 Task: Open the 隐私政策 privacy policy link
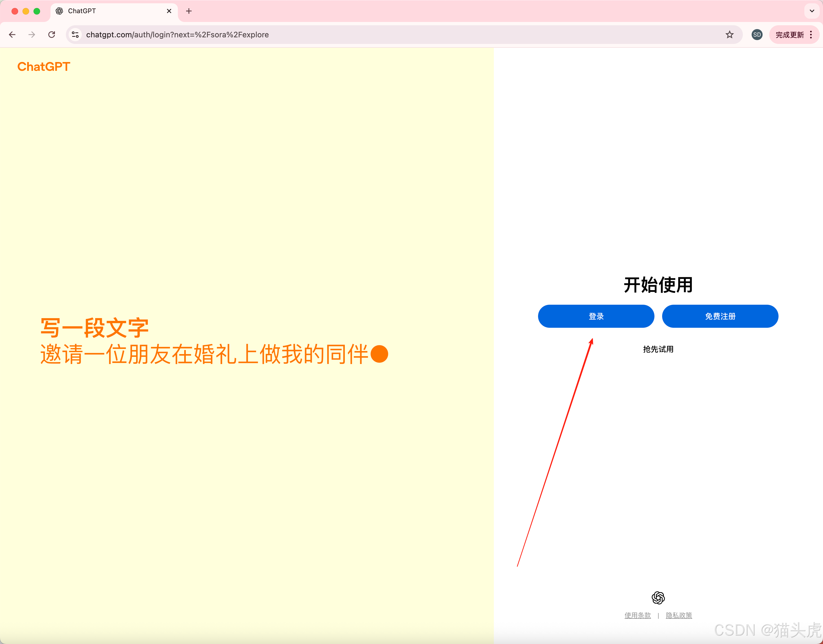coord(679,615)
